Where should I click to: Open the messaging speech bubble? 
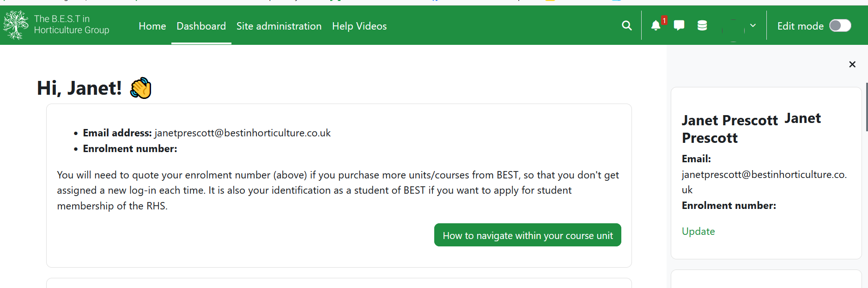[x=679, y=25]
